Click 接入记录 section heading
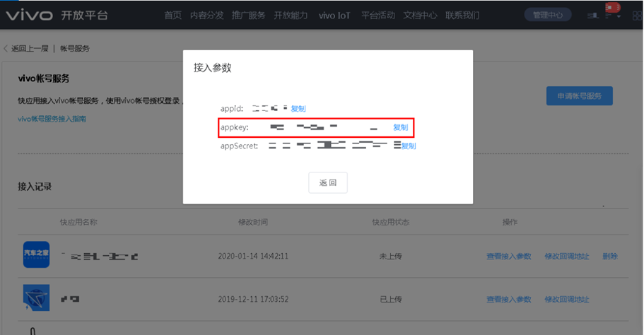 (x=35, y=187)
